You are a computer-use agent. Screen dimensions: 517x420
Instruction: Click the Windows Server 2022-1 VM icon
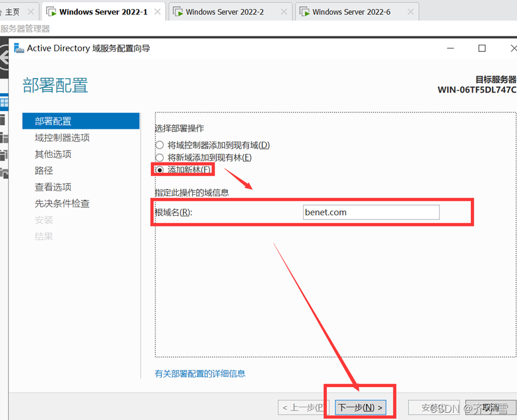51,12
